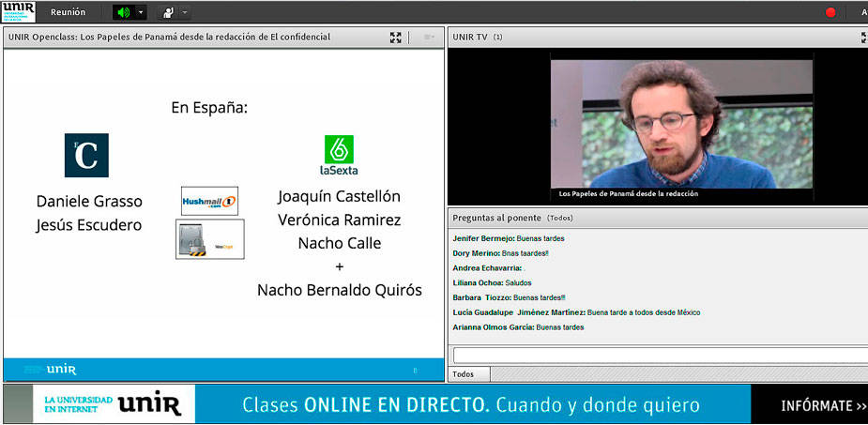The height and width of the screenshot is (425, 868).
Task: Click the Hushmail image on the slide
Action: tap(210, 201)
